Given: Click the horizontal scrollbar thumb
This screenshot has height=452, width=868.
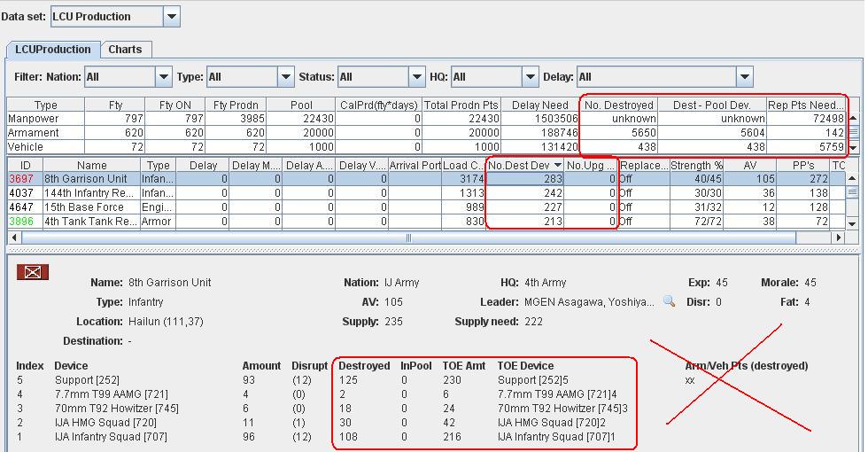Looking at the screenshot, I should click(x=408, y=238).
